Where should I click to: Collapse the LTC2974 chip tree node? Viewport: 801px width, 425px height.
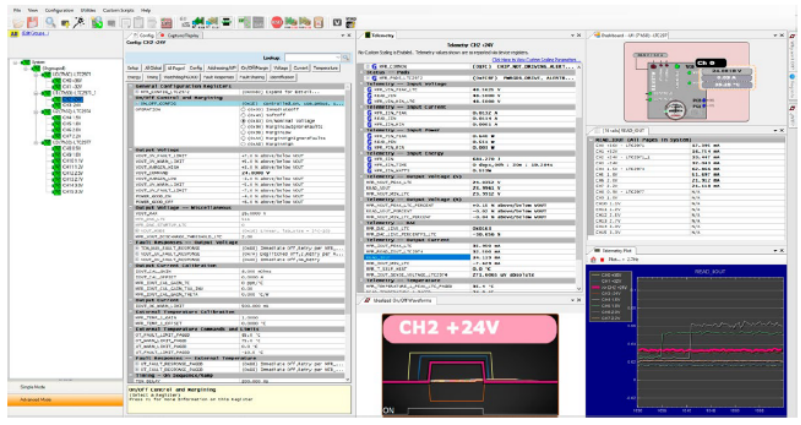[x=36, y=111]
